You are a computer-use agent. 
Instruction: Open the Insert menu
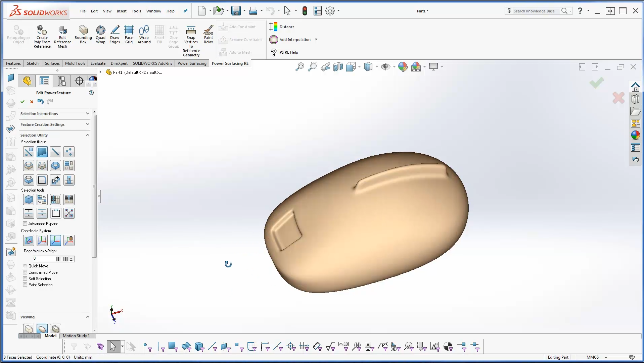tap(122, 11)
